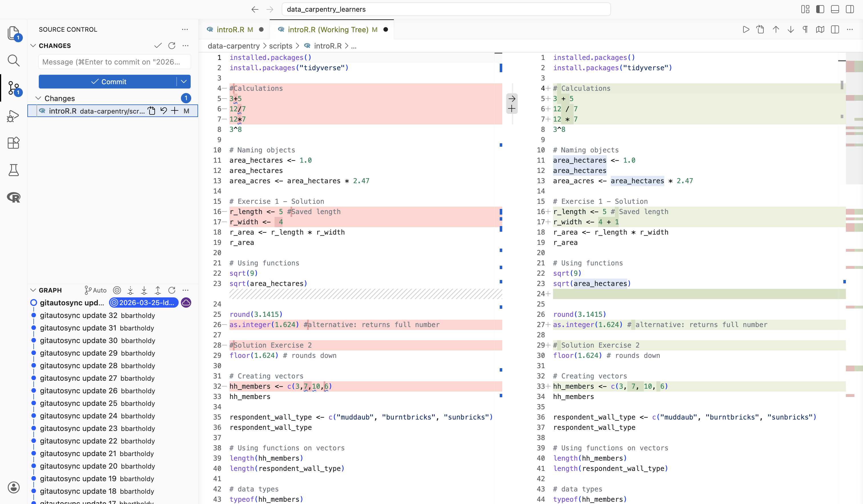Toggle whitespace display paragraph icon

point(805,29)
